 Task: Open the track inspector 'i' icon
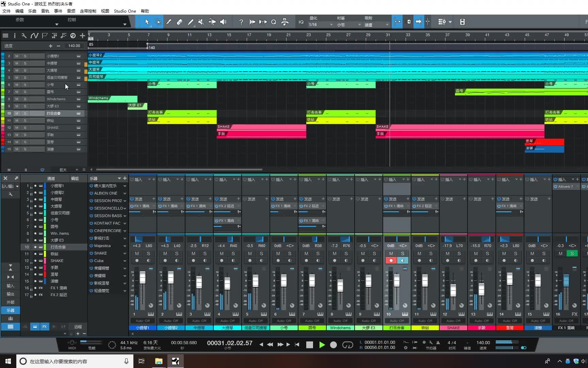[x=14, y=35]
